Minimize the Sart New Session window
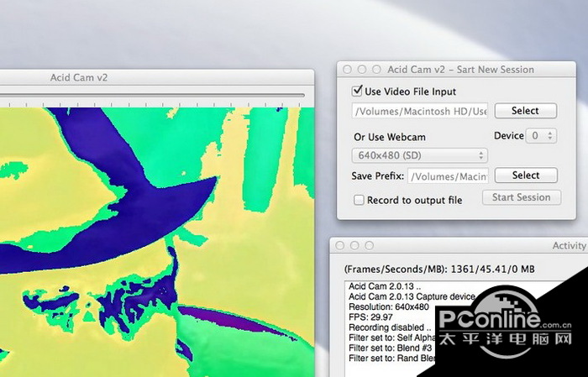 (x=362, y=70)
